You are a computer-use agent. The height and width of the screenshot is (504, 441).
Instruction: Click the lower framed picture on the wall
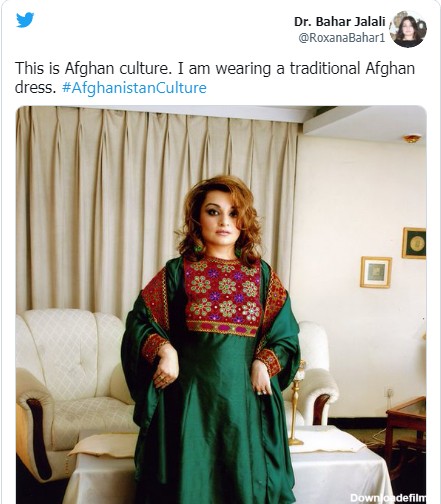(x=376, y=272)
